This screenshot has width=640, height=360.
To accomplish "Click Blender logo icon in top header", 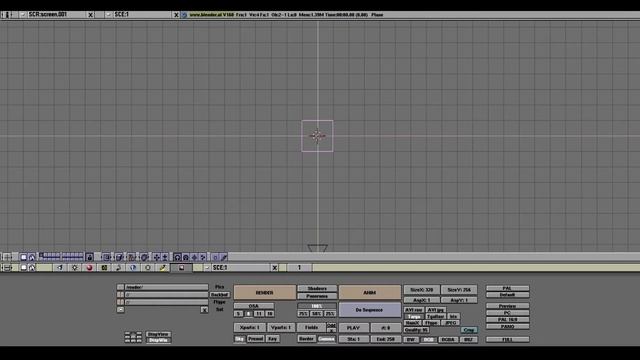I will [x=184, y=15].
